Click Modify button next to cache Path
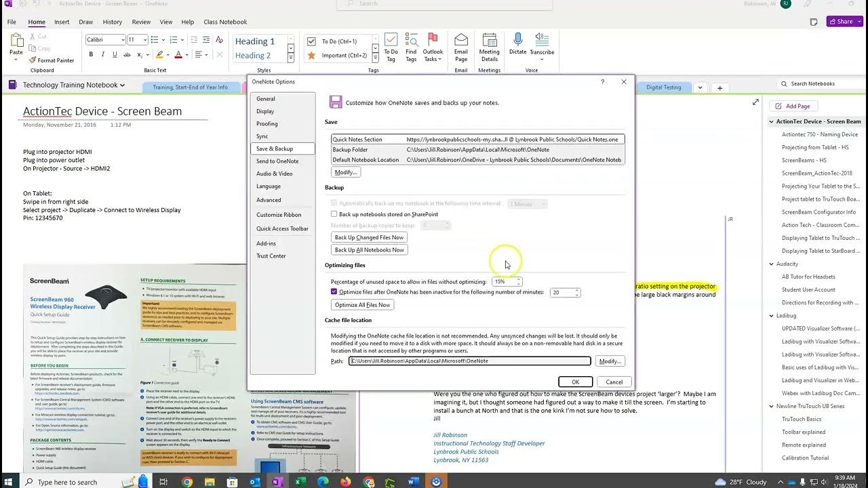Viewport: 868px width, 488px height. point(610,362)
